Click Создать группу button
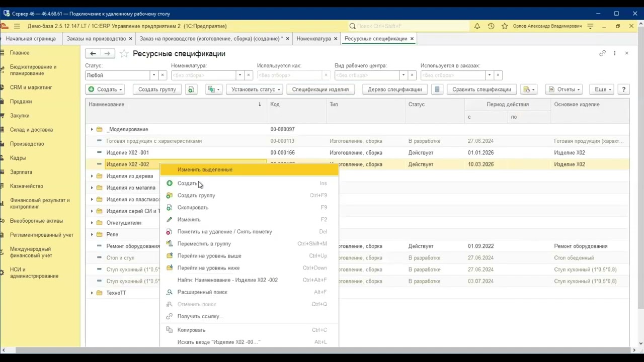Image resolution: width=644 pixels, height=362 pixels. point(157,89)
